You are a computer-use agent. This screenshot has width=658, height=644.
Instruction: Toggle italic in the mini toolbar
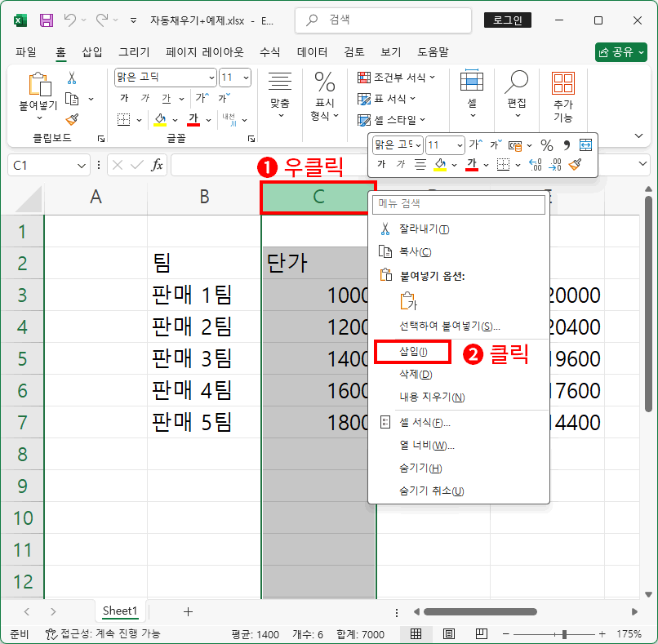tap(401, 164)
